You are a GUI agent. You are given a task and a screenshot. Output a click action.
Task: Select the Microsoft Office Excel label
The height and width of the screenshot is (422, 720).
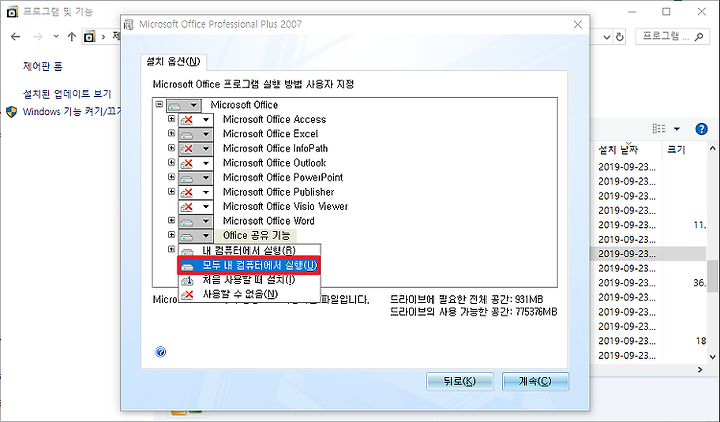coord(270,134)
